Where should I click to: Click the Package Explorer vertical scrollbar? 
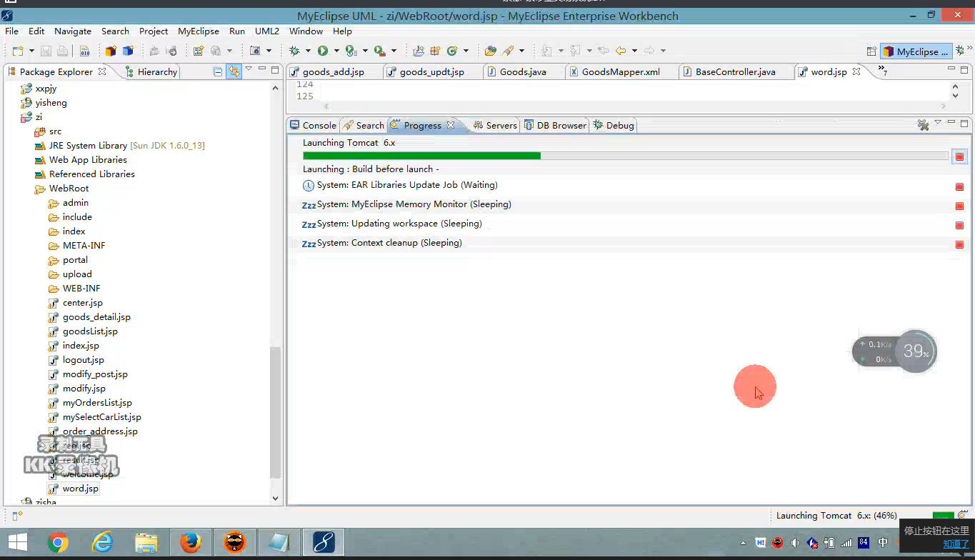click(275, 413)
